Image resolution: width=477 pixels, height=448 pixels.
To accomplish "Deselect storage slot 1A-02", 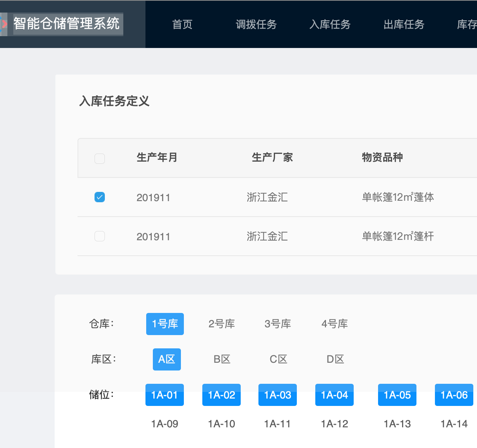I will click(222, 395).
